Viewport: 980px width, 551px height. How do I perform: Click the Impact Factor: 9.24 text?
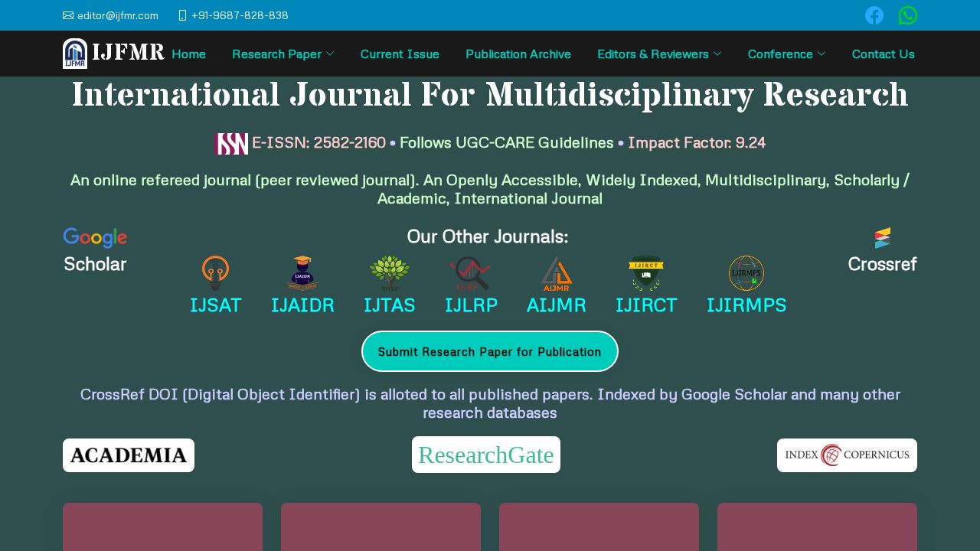click(x=697, y=142)
